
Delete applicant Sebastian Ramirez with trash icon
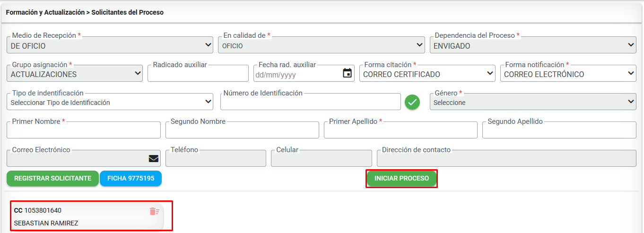point(154,211)
